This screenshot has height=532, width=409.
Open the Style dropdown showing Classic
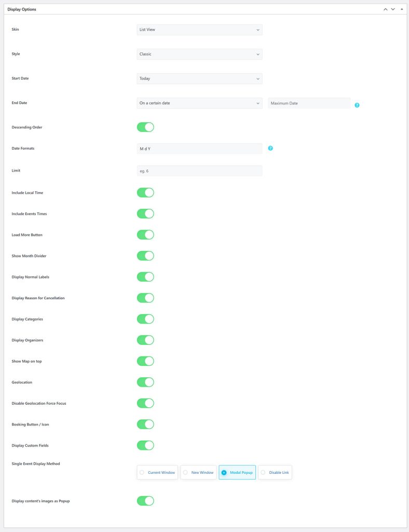coord(199,54)
